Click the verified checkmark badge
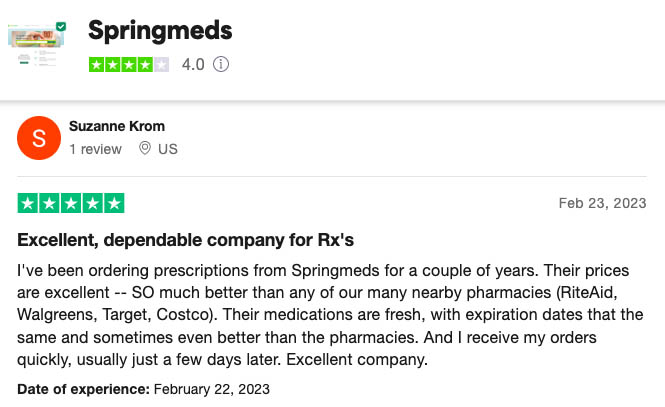Viewport: 665px width, 407px height. (x=61, y=26)
